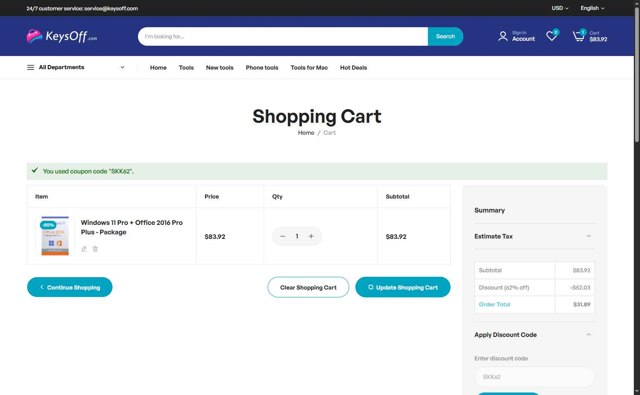Increase quantity with the plus button
The width and height of the screenshot is (640, 395).
311,236
